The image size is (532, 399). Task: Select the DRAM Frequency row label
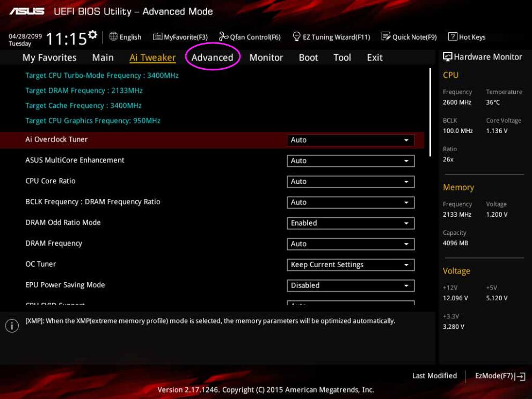pos(54,243)
